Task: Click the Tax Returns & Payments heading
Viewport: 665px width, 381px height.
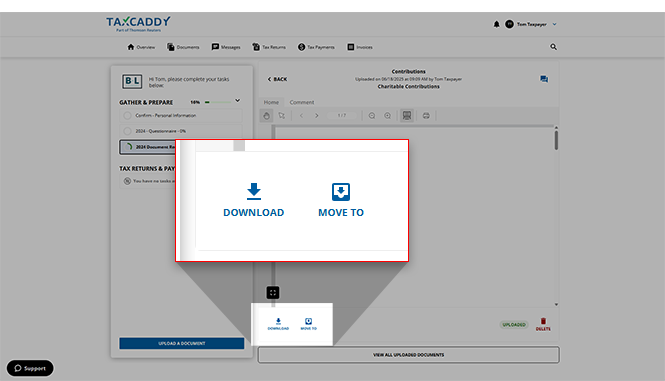Action: [147, 169]
